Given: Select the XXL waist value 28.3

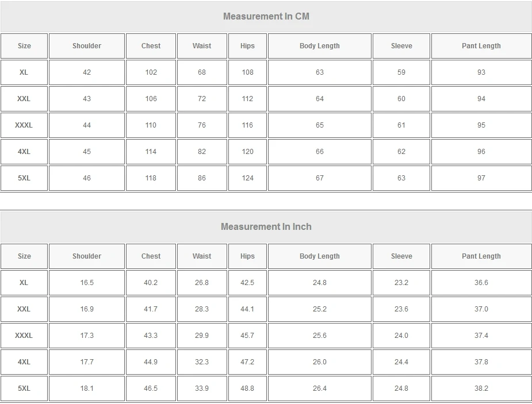Looking at the screenshot, I should (x=202, y=309).
